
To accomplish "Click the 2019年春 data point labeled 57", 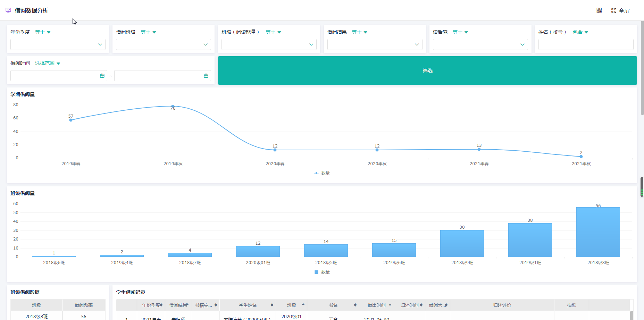I will point(71,120).
